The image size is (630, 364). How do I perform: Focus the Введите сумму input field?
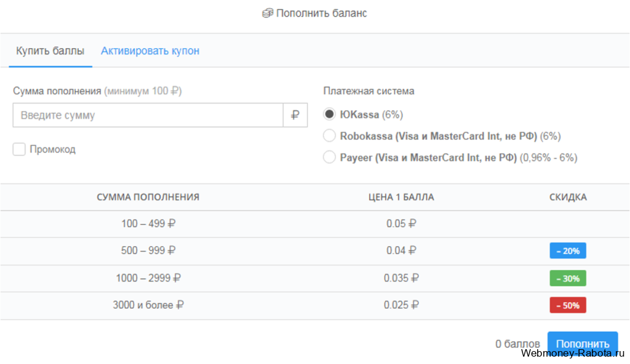tap(148, 116)
